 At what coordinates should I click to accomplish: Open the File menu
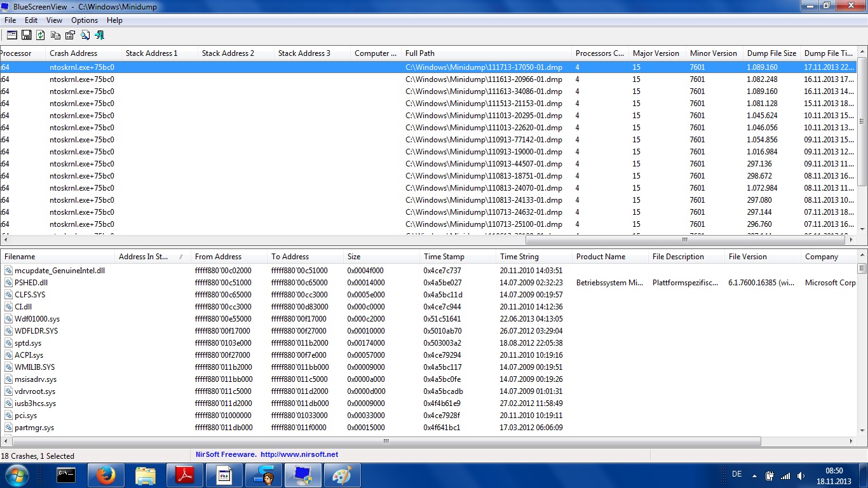pos(10,20)
